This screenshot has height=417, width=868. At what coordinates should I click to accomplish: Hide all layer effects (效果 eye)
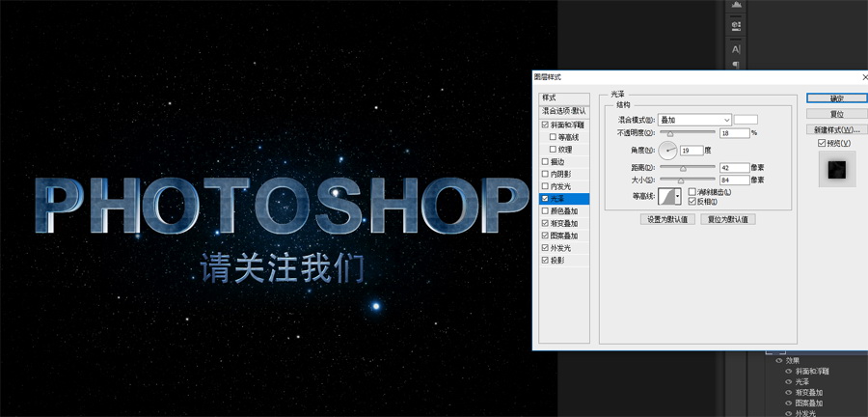(x=779, y=360)
